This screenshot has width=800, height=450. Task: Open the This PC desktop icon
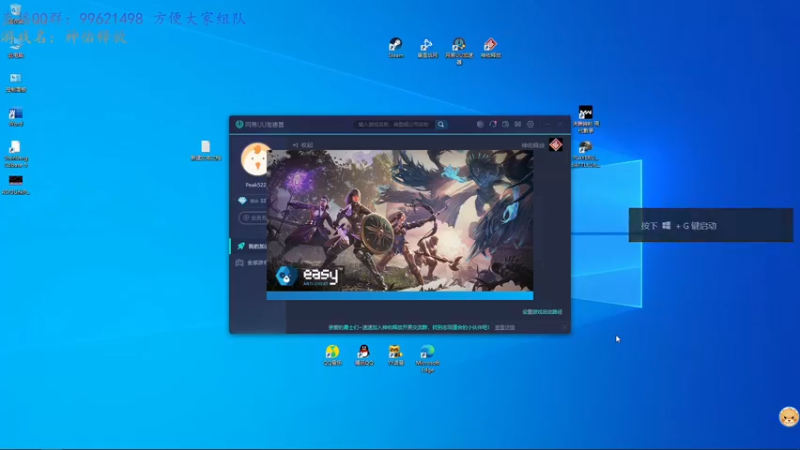point(15,47)
